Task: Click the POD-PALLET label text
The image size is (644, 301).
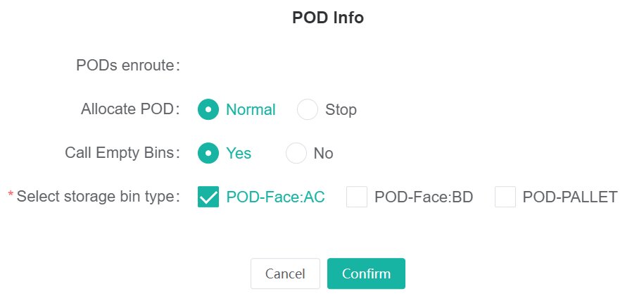Action: tap(570, 197)
